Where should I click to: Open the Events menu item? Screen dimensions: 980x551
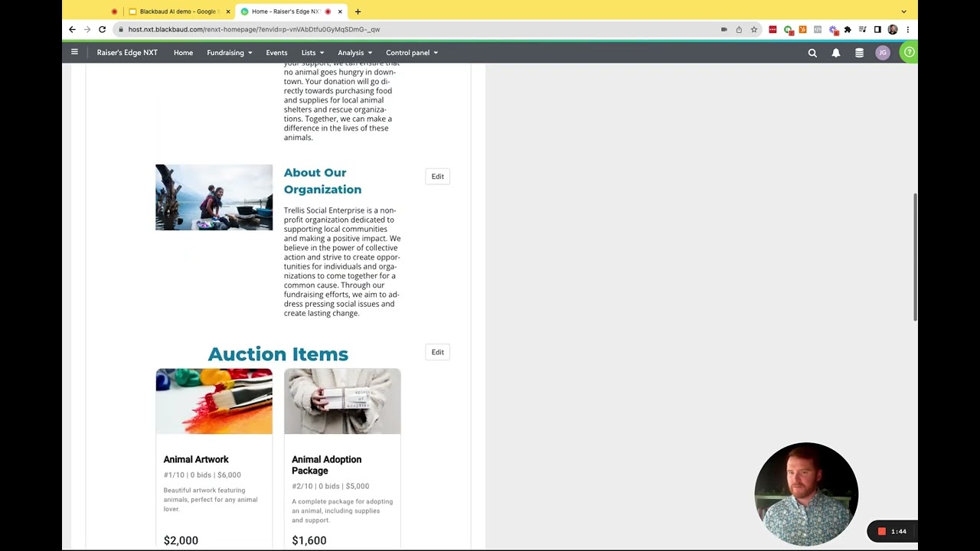[276, 53]
